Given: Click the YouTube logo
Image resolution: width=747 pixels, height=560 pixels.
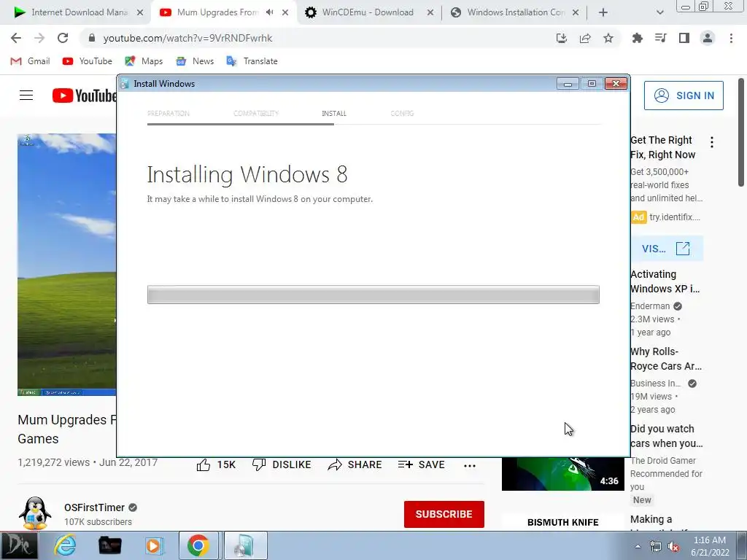Looking at the screenshot, I should click(x=85, y=96).
